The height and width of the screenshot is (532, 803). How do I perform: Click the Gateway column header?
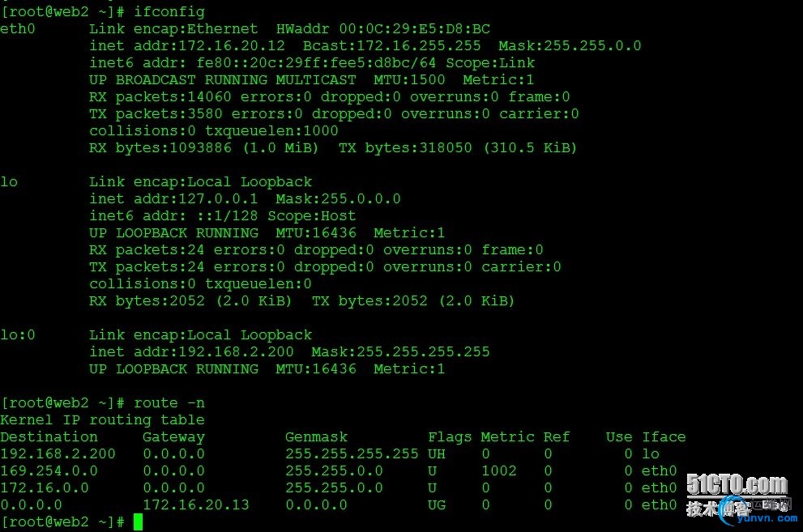173,437
